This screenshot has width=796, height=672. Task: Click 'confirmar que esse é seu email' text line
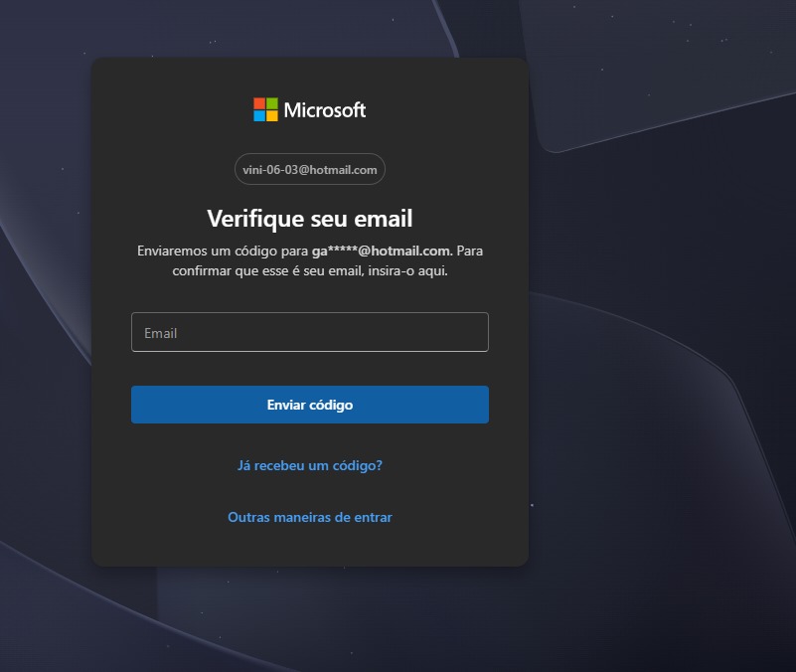click(x=310, y=270)
